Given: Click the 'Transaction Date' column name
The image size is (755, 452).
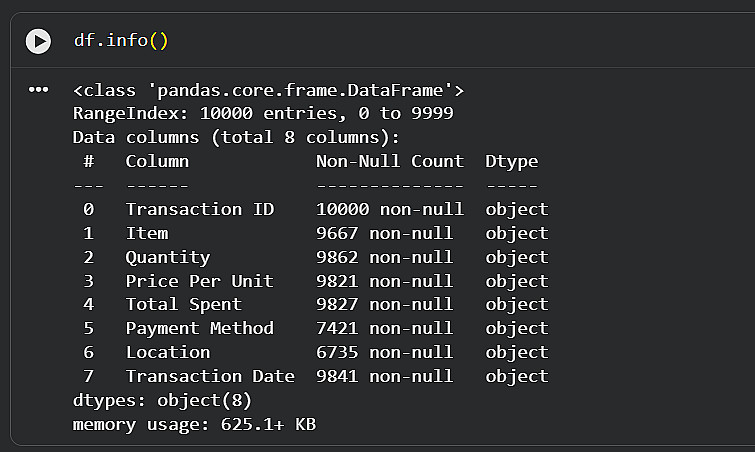Looking at the screenshot, I should tap(210, 376).
